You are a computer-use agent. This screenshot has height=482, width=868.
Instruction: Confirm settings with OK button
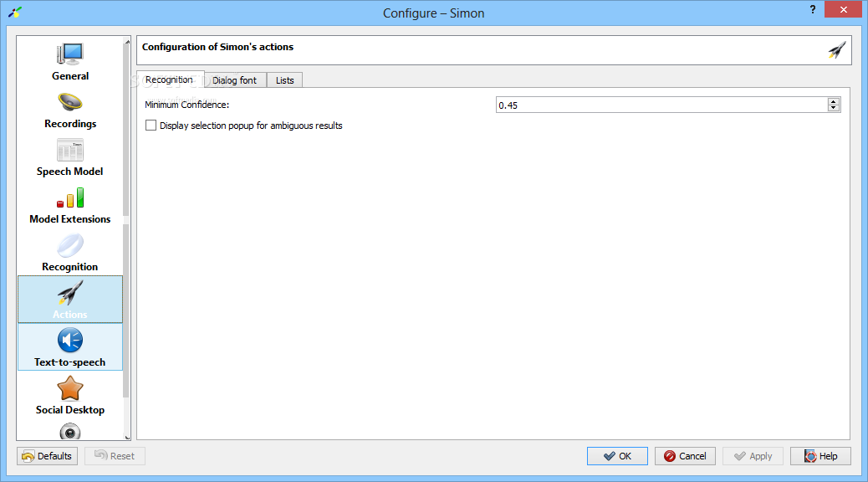617,456
